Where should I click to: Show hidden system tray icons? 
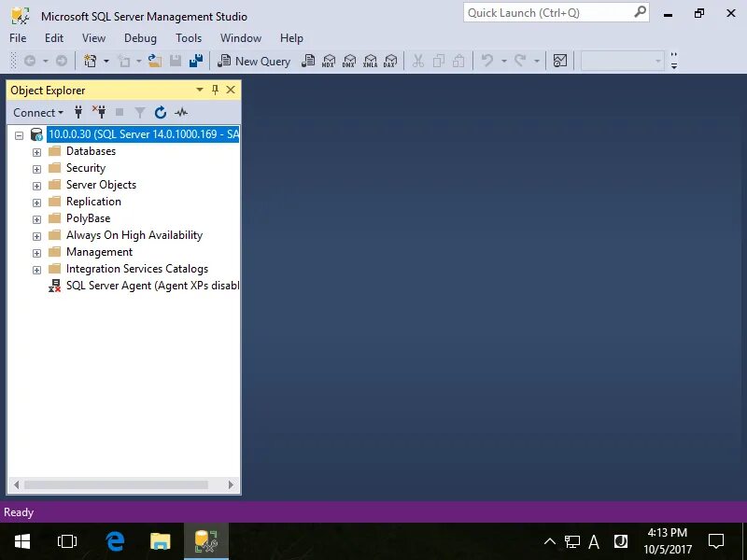point(550,541)
